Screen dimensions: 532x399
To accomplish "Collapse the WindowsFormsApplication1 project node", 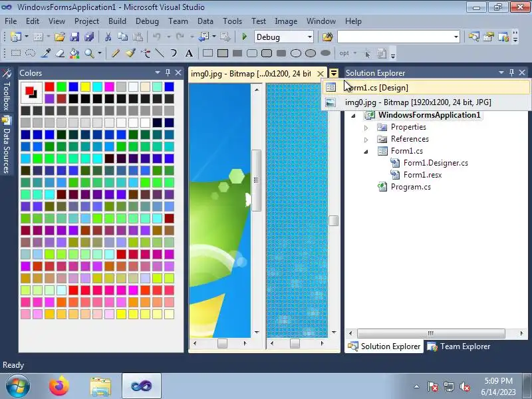I will pos(353,116).
